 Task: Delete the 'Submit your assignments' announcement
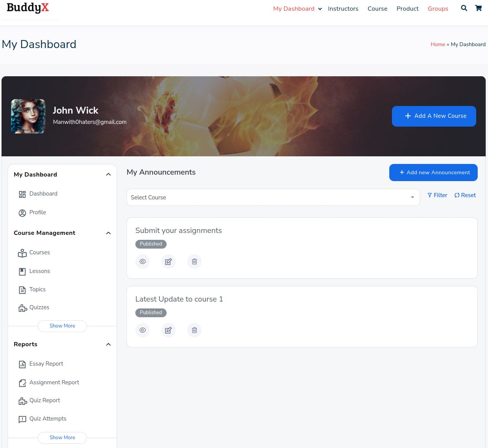(x=194, y=262)
